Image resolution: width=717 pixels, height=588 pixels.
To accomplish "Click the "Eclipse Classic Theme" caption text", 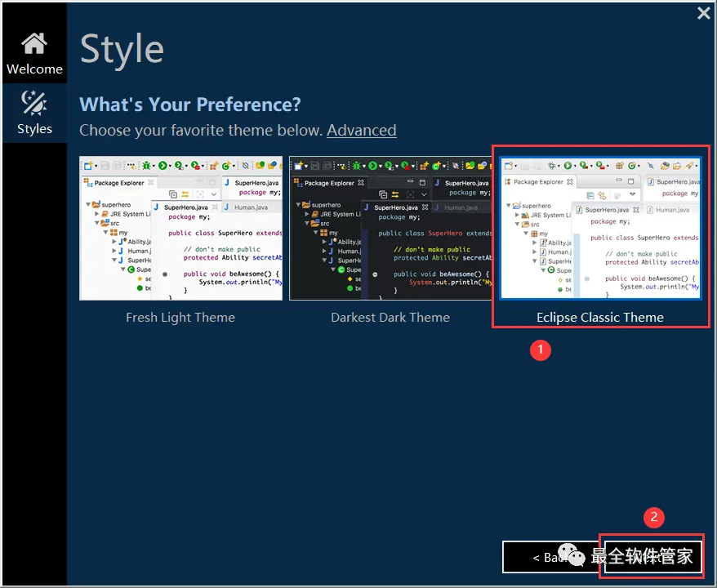I will point(600,318).
